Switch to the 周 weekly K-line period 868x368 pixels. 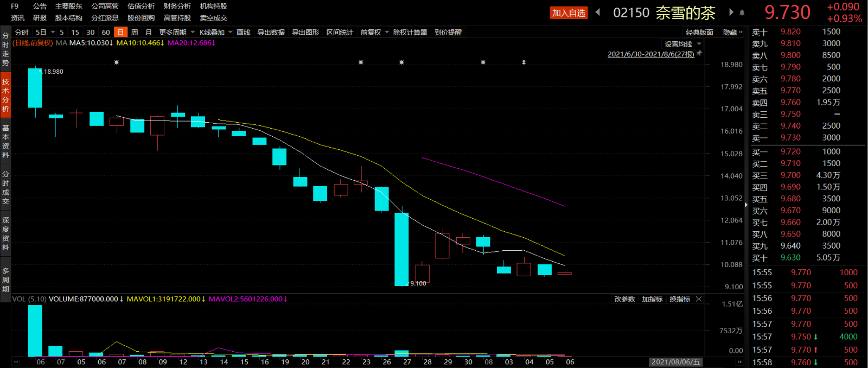point(135,32)
